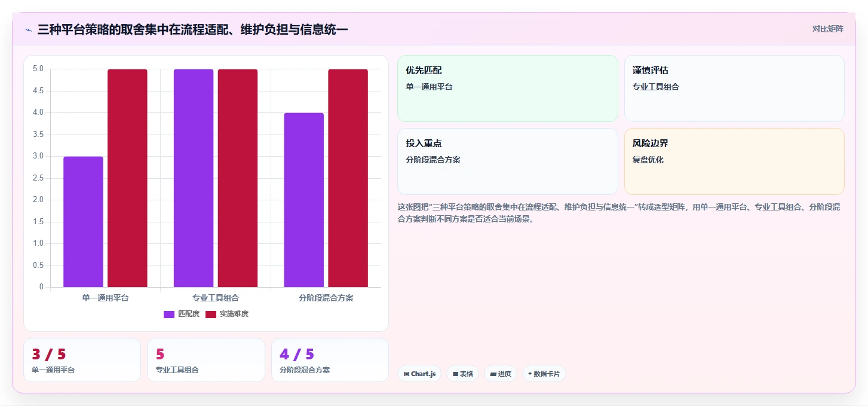This screenshot has width=868, height=406.
Task: Click the purple 匹配度 bar for 专业工具组合
Action: point(194,178)
